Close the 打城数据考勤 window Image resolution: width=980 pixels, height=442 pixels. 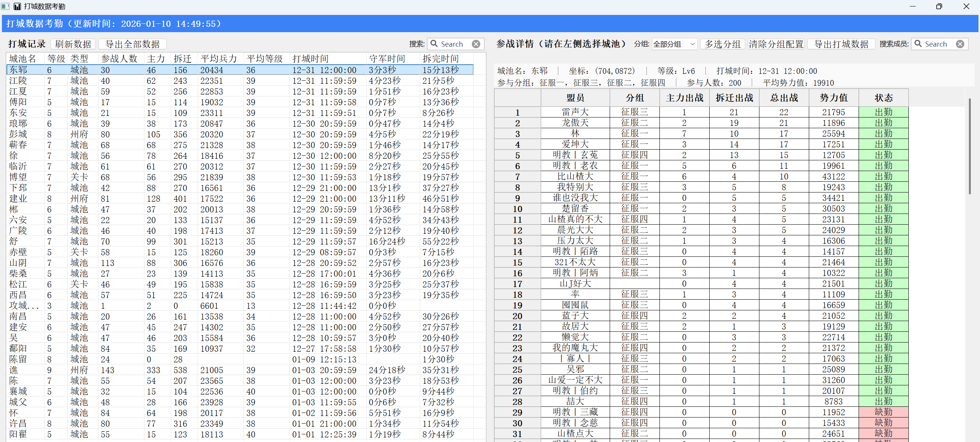tap(966, 7)
